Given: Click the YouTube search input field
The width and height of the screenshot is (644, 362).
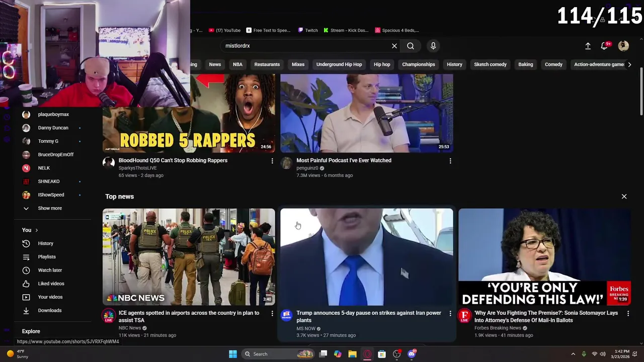Looking at the screenshot, I should [x=305, y=46].
